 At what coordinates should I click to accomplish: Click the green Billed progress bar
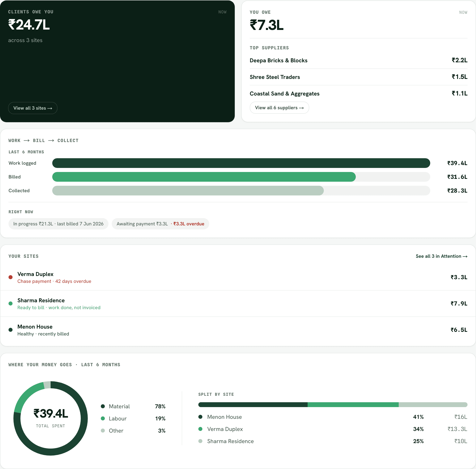coord(204,177)
